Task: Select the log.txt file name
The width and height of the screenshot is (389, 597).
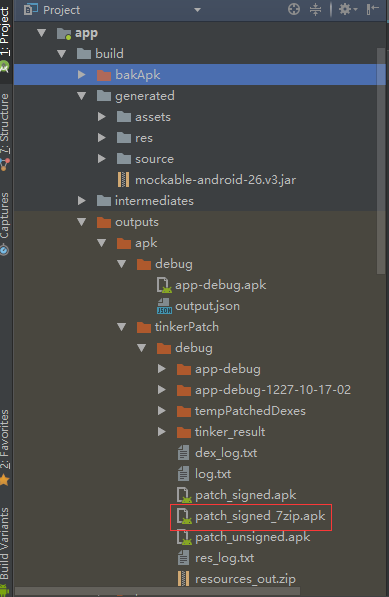Action: 213,474
